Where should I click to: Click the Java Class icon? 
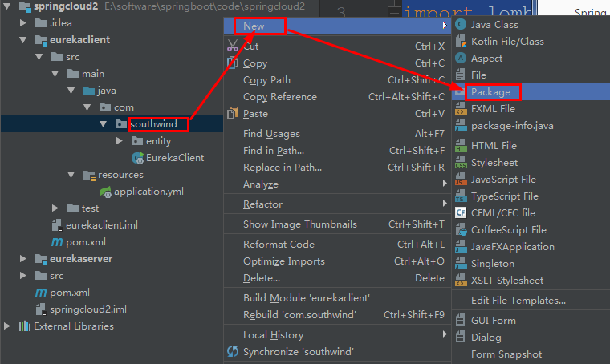tap(461, 25)
